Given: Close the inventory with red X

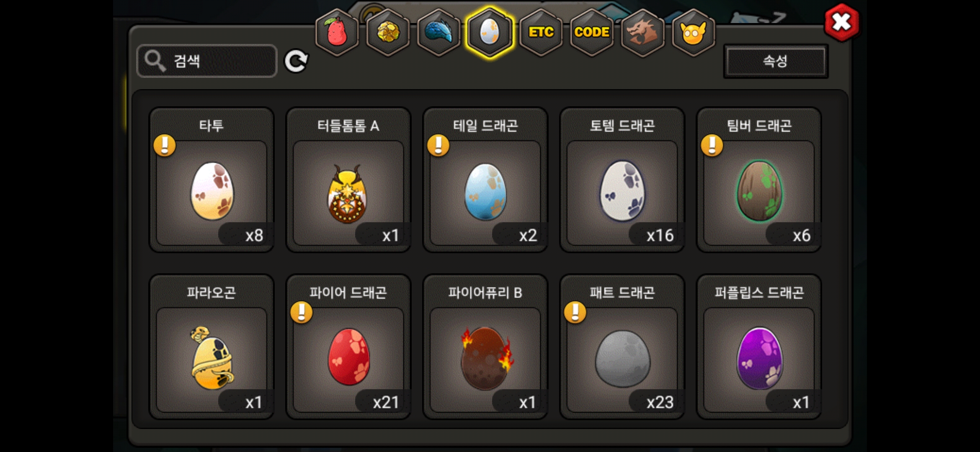Looking at the screenshot, I should 841,22.
